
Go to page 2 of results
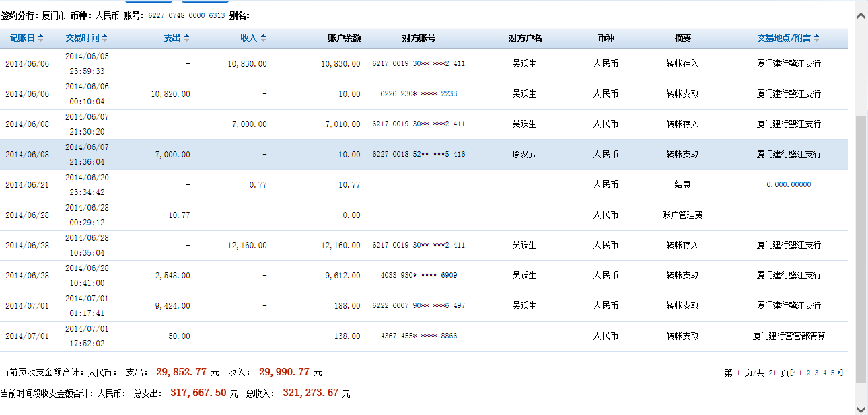tap(808, 373)
